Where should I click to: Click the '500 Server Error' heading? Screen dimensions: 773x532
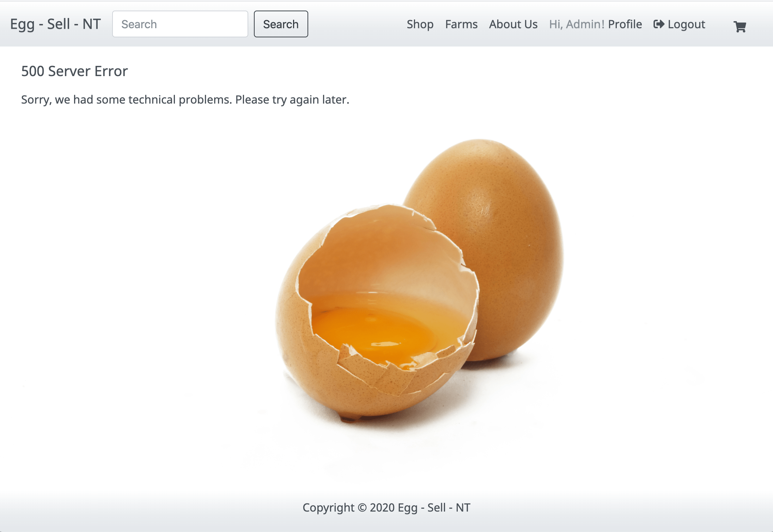(x=74, y=71)
